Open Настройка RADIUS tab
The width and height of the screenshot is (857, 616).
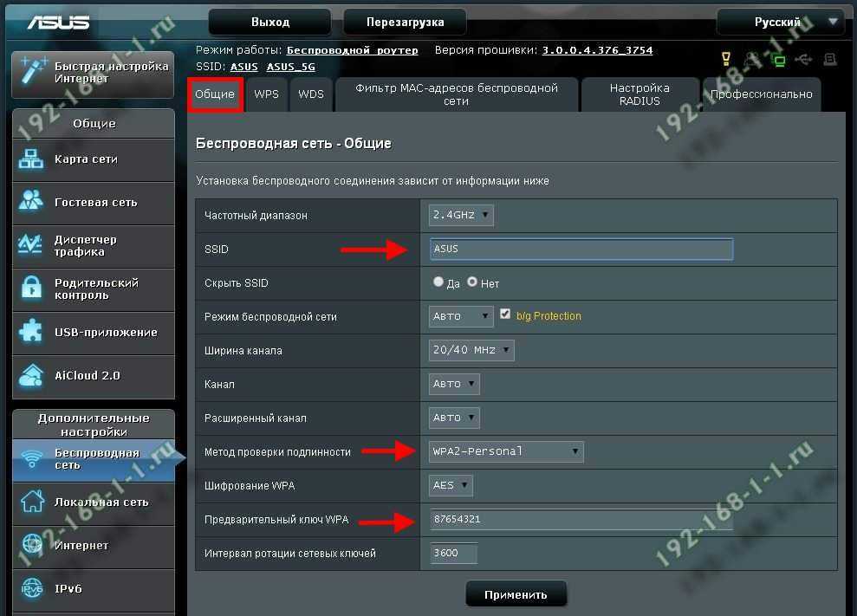[x=640, y=94]
